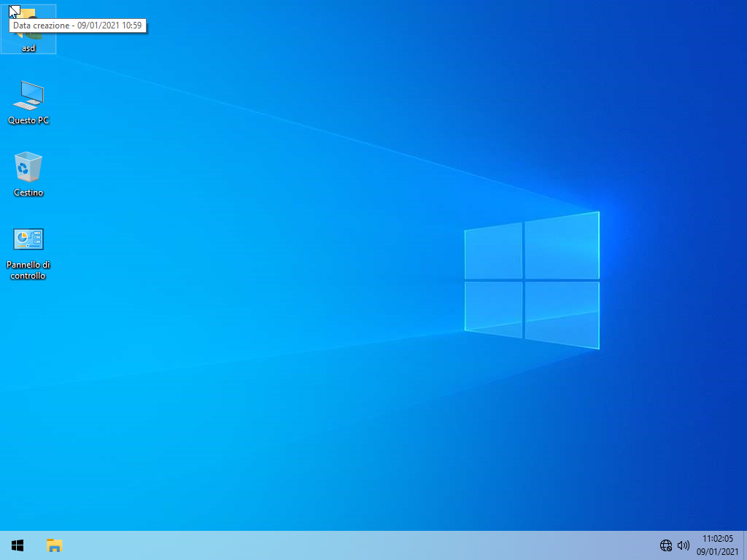Image resolution: width=747 pixels, height=560 pixels.
Task: Open the clock showing 11:02:05
Action: point(718,545)
